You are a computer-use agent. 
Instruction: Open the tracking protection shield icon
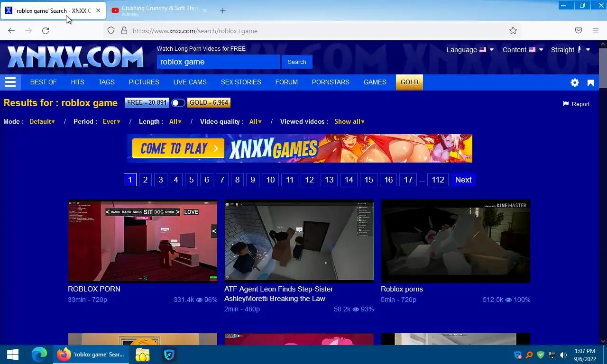111,31
